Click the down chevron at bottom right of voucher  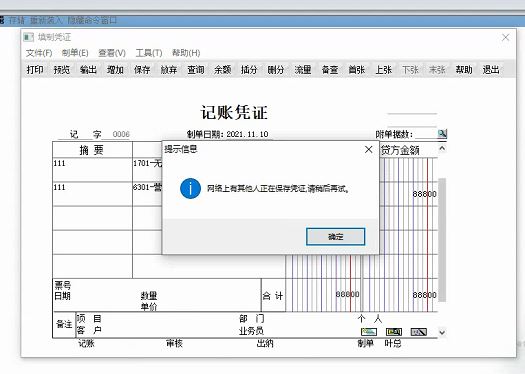[x=442, y=332]
